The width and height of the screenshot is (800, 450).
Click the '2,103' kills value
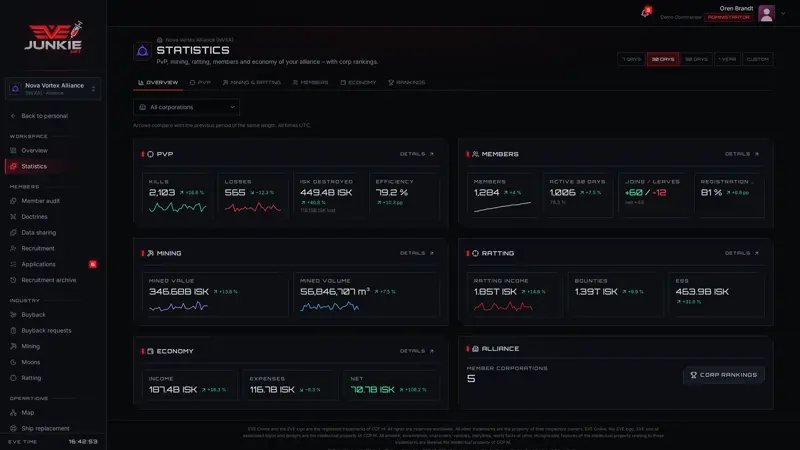[x=162, y=192]
